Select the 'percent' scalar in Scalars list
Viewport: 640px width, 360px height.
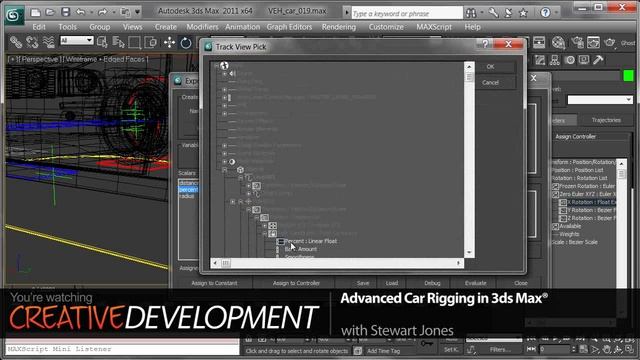[188, 190]
